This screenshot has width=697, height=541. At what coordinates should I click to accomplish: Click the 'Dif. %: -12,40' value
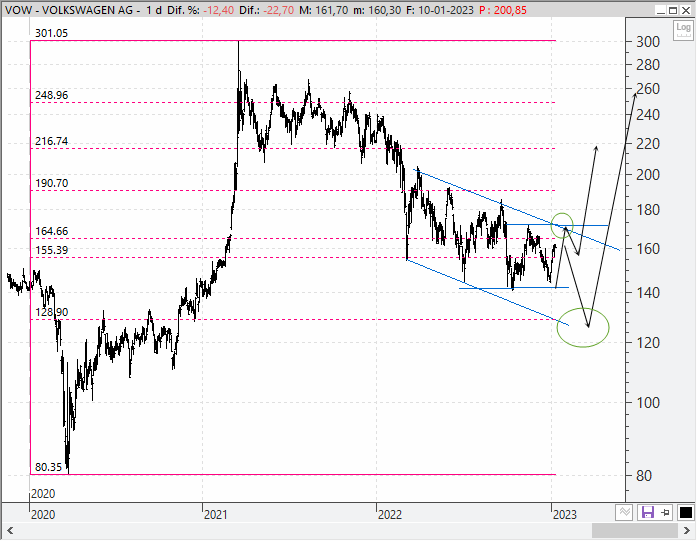click(x=200, y=10)
